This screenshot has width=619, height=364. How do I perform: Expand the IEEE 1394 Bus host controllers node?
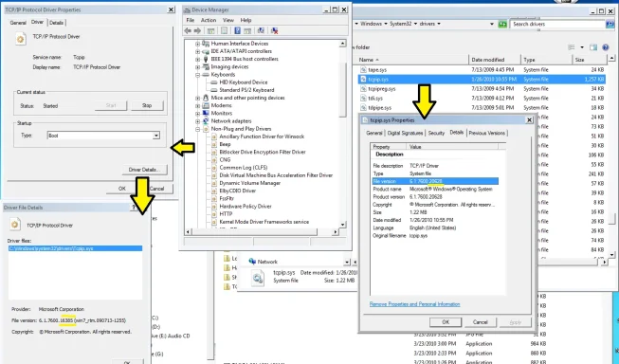coord(197,59)
